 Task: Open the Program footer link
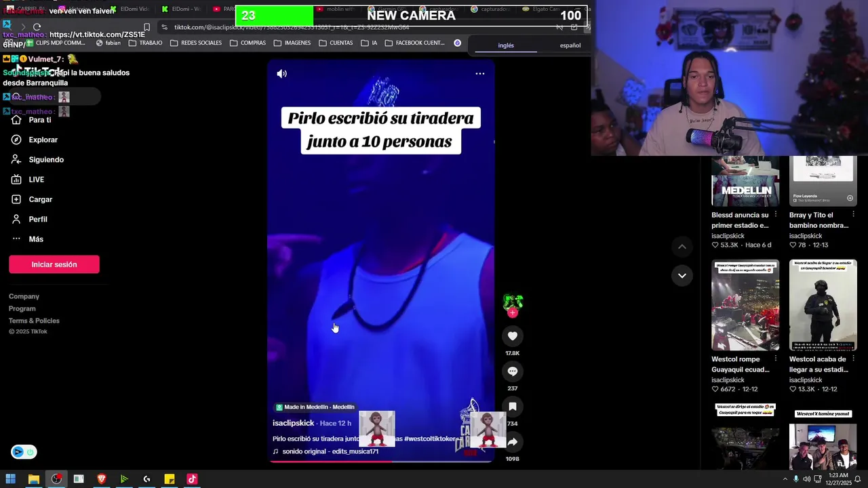pos(22,308)
